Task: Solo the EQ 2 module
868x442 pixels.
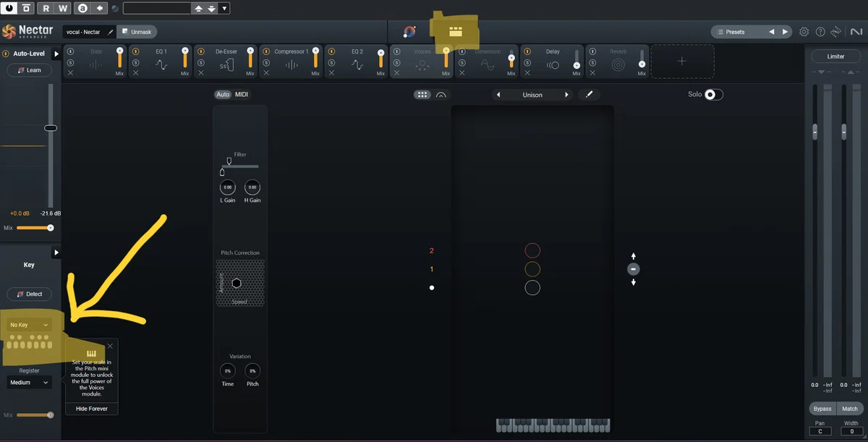Action: (331, 63)
